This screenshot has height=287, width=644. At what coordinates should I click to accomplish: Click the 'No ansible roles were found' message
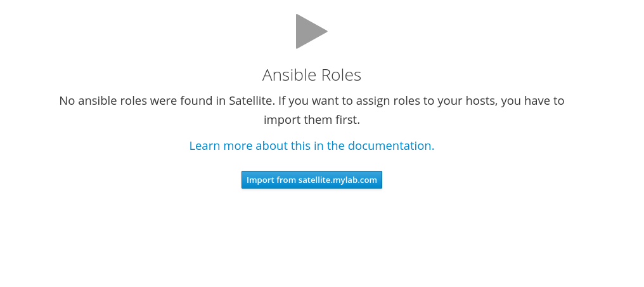(312, 110)
